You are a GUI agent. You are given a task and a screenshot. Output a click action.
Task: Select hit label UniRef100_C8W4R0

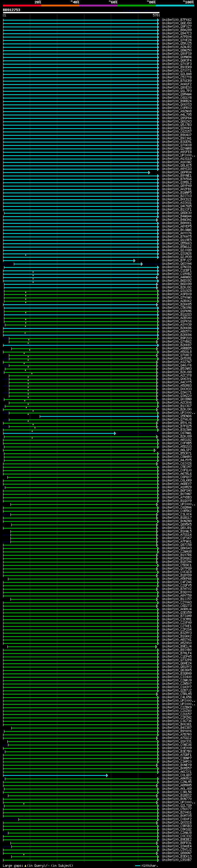click(x=177, y=457)
